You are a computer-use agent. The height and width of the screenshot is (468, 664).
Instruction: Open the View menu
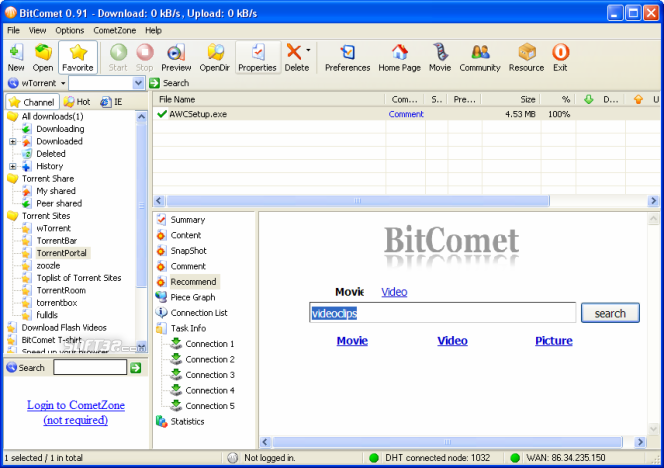click(x=37, y=30)
